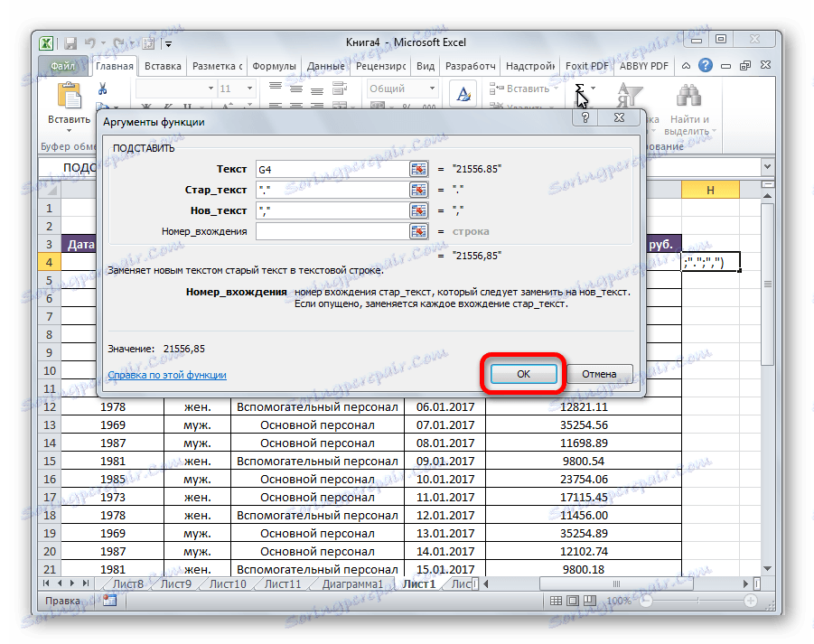814x644 pixels.
Task: Expand the formula bar chevron
Action: (x=767, y=167)
